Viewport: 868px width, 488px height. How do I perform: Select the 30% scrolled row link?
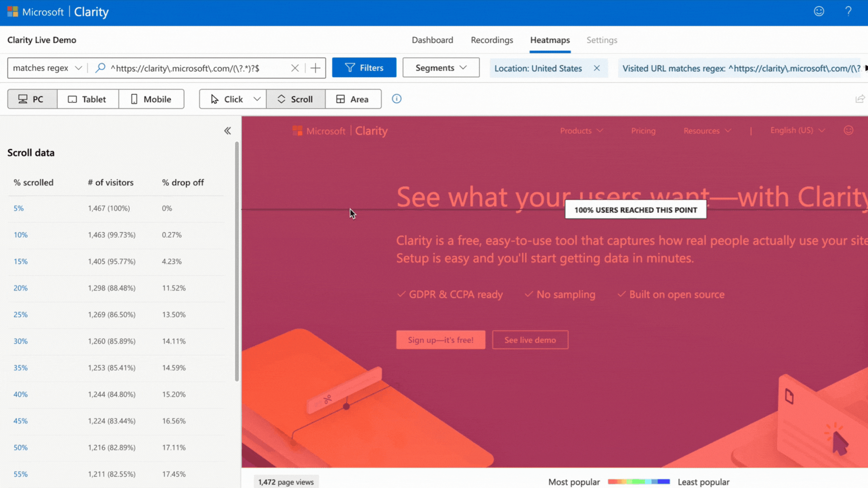click(x=20, y=341)
